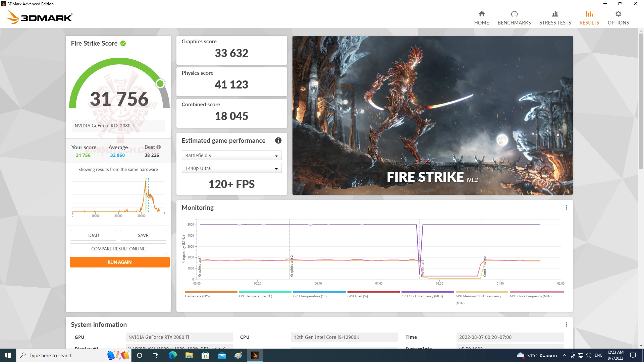The height and width of the screenshot is (362, 644).
Task: Click Monitoring panel overflow menu icon
Action: [x=567, y=207]
